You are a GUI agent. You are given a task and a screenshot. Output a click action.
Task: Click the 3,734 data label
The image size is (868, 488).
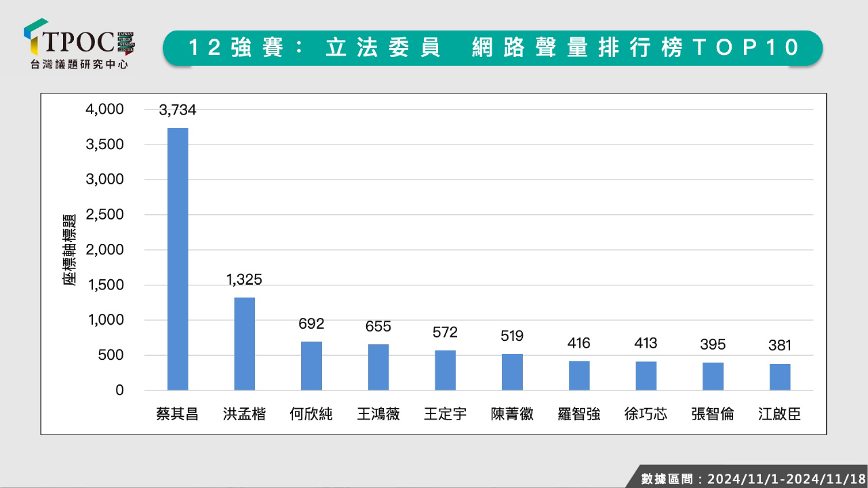[178, 109]
